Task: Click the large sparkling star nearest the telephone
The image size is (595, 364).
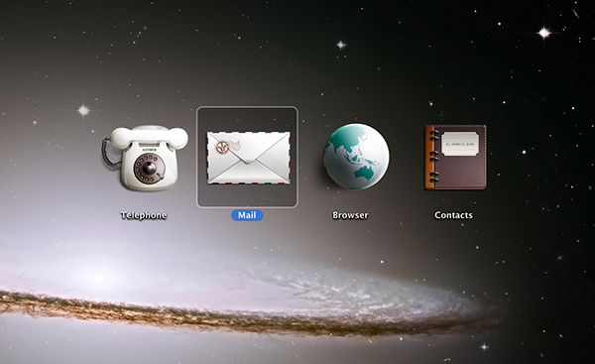Action: pos(83,110)
